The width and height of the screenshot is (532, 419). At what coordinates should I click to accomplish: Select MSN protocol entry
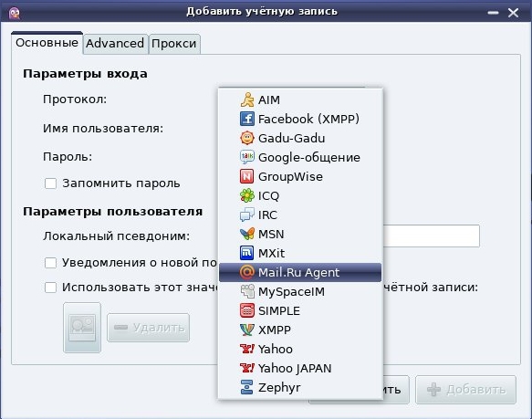tap(300, 234)
